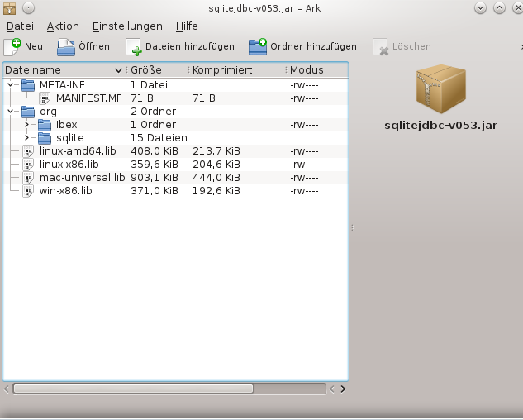Click the horizontal scrollbar thumb
Screen dimensions: 523x420
pos(133,389)
